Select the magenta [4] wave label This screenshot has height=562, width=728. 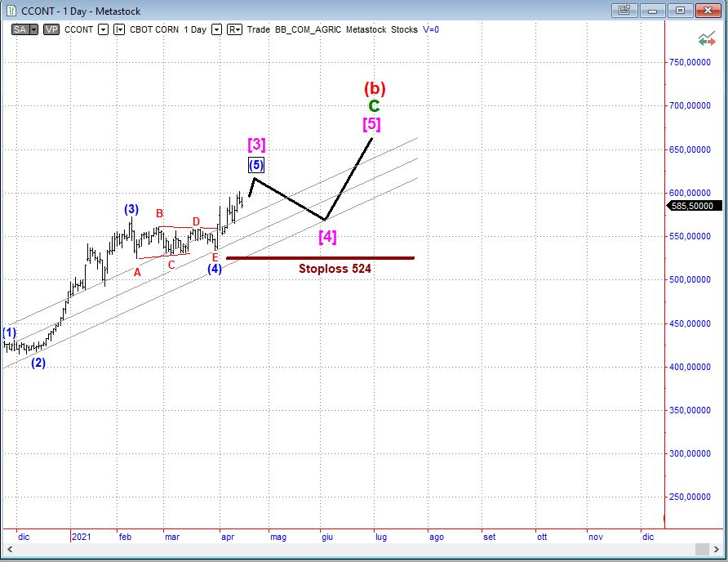327,237
